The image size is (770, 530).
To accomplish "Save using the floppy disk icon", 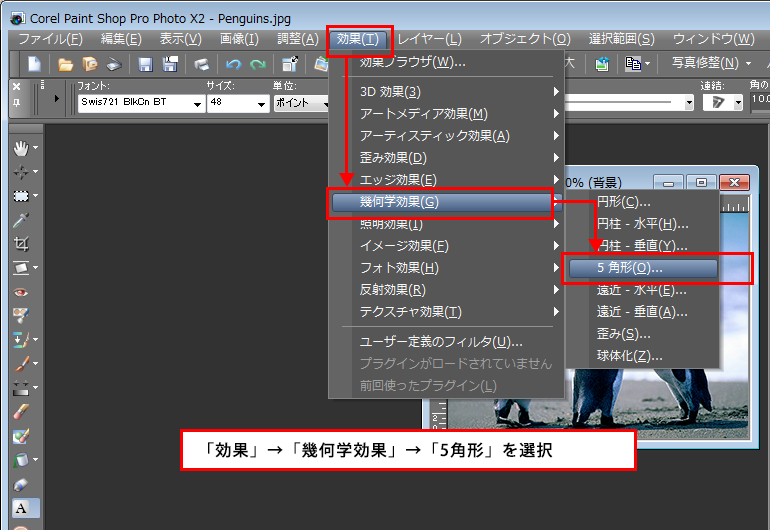I will point(145,64).
